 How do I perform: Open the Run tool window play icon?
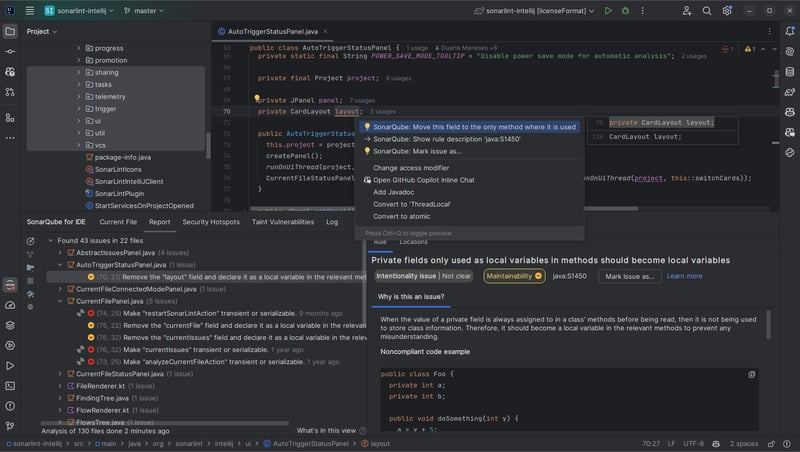point(10,366)
